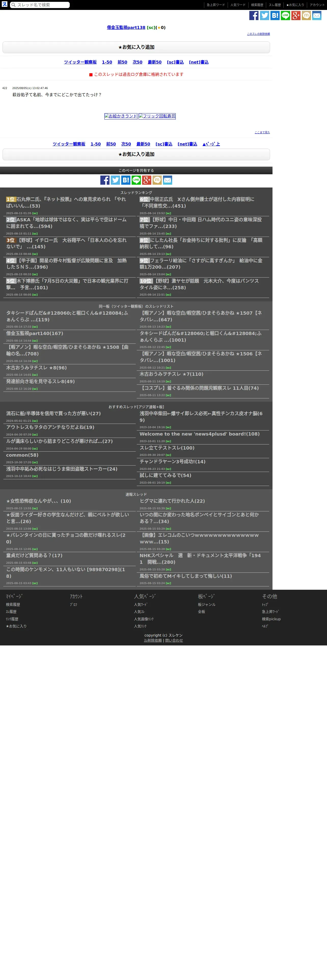Image resolution: width=327 pixels, height=980 pixels.
Task: Open thread 童貞だけど質問ある？(17)
Action: (34, 555)
